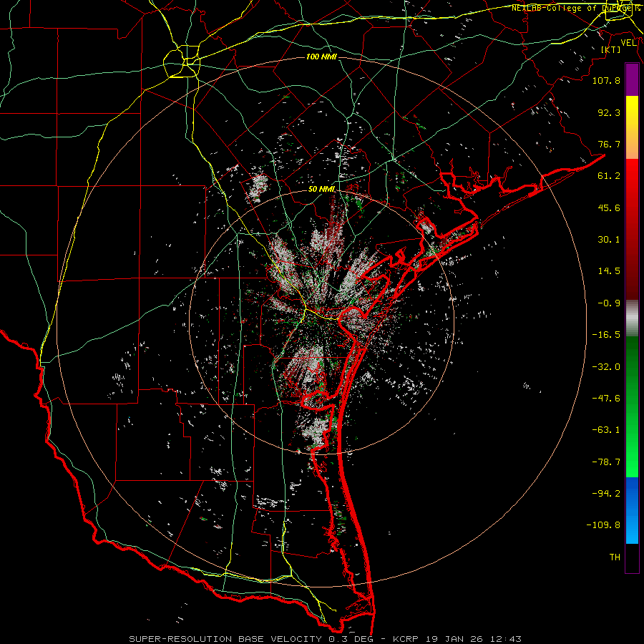
Task: Select the -78.7 velocity scale value
Action: pyautogui.click(x=606, y=462)
